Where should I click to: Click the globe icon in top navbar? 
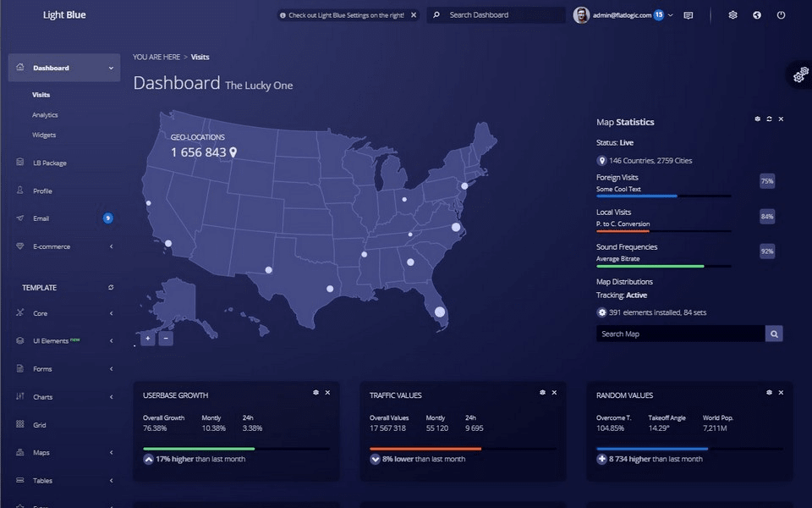pyautogui.click(x=757, y=15)
